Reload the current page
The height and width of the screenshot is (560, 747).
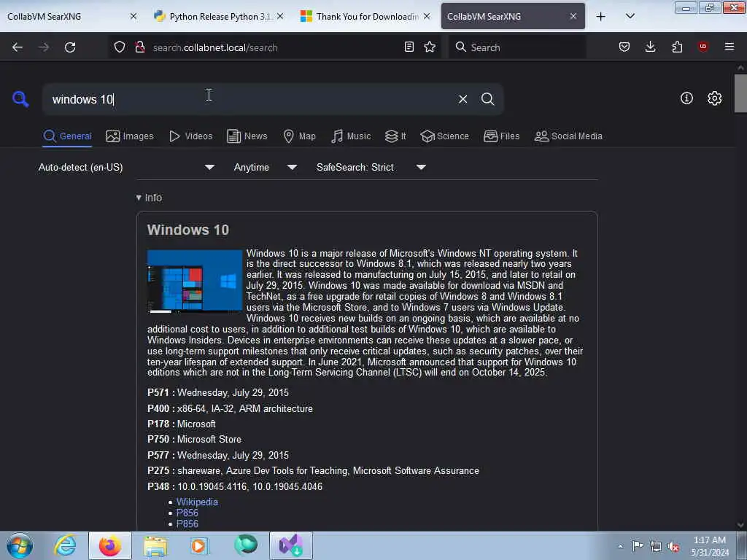point(70,47)
